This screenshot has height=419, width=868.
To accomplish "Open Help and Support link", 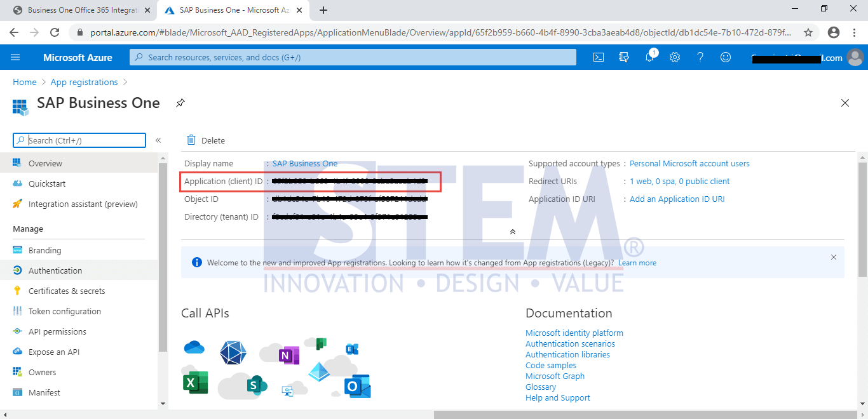I will coord(558,397).
